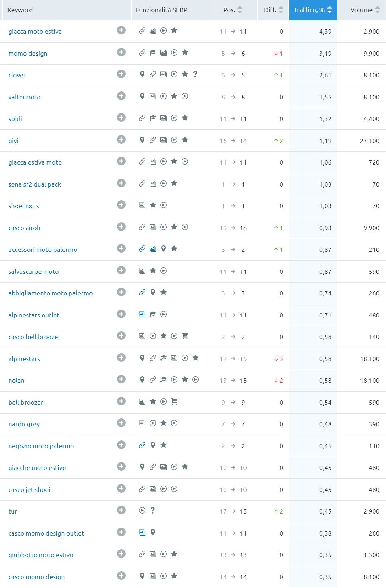Click map pin icon in valtermoto row
The height and width of the screenshot is (588, 386).
coord(142,96)
